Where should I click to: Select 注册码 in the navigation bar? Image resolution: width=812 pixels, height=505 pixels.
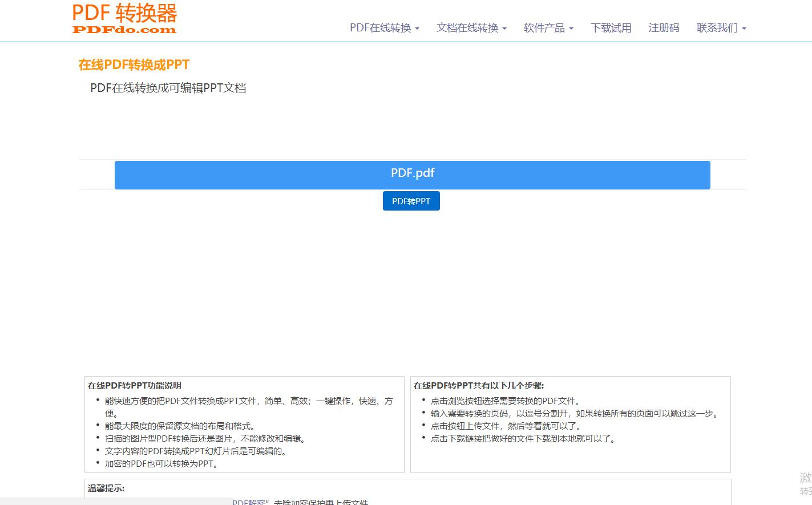coord(664,27)
